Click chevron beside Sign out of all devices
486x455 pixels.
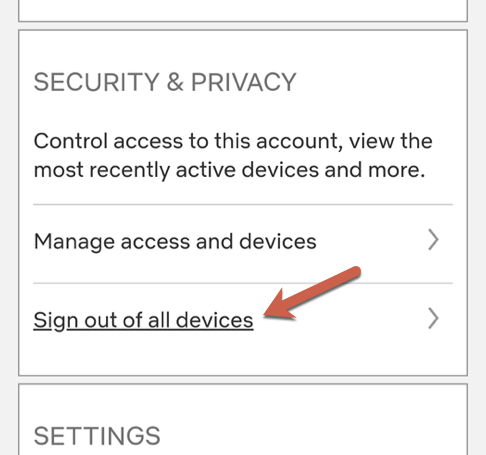coord(433,319)
